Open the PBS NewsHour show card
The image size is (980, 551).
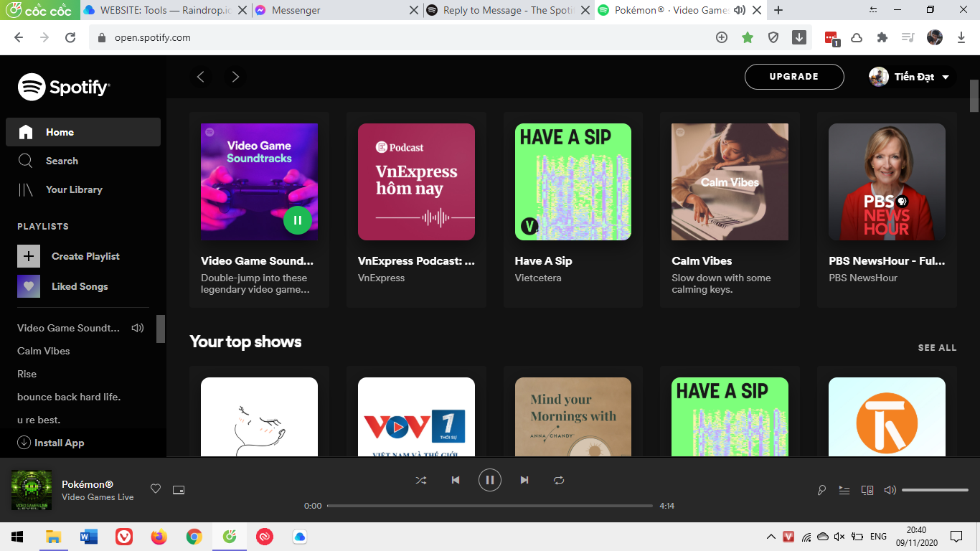pyautogui.click(x=887, y=209)
